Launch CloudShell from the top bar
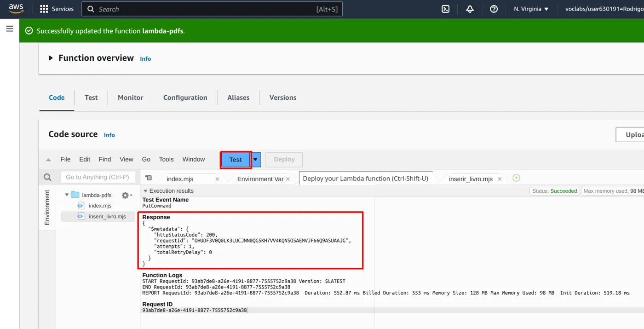The width and height of the screenshot is (644, 329). [x=445, y=9]
